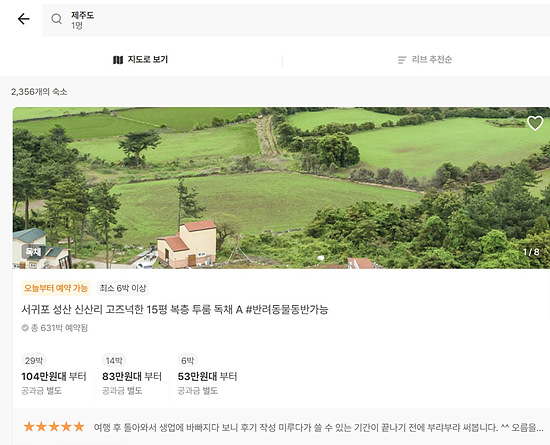Image resolution: width=550 pixels, height=445 pixels.
Task: Select the 14박 price option
Action: [114, 360]
